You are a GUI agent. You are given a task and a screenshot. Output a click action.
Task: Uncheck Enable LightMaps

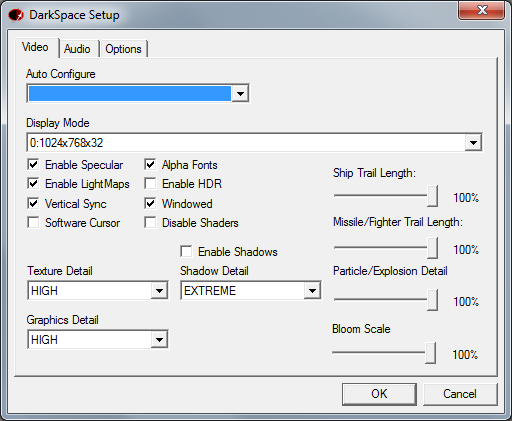[33, 184]
